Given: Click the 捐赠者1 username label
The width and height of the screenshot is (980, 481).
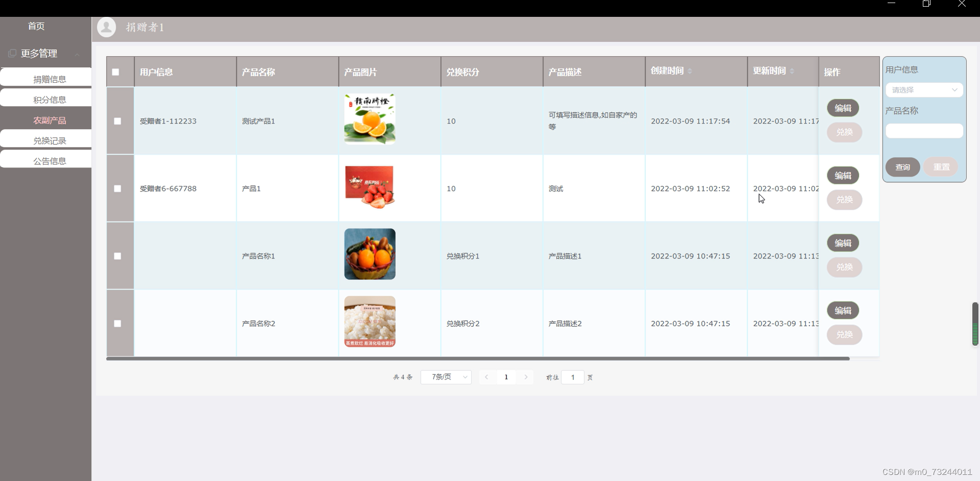Looking at the screenshot, I should (x=145, y=28).
